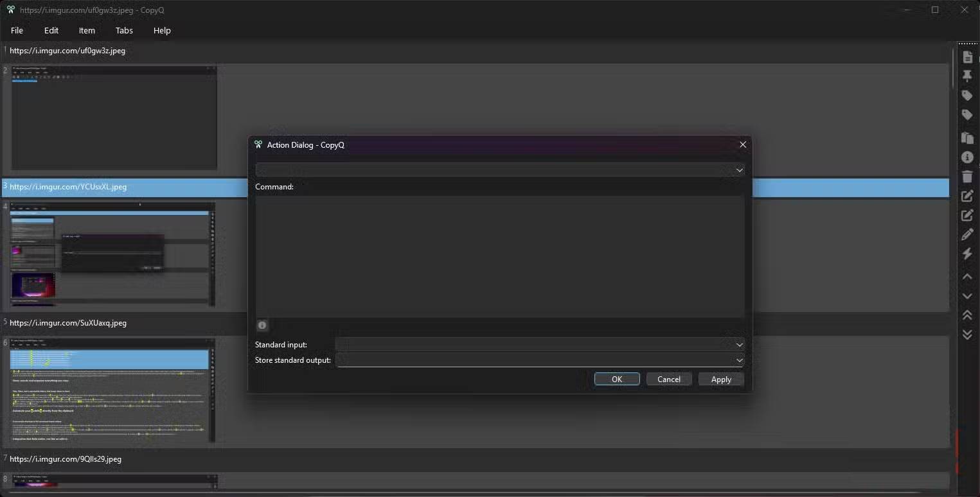Click the New Item document icon in sidebar
Viewport: 980px width, 497px height.
tap(967, 57)
